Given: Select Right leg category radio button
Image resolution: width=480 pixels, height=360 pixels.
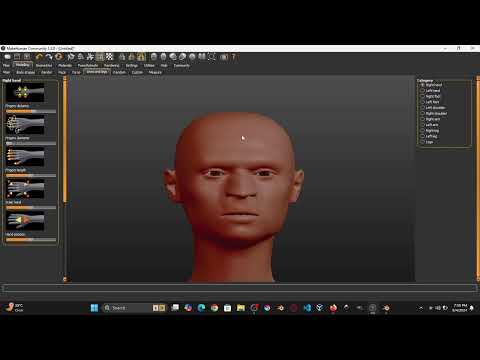Looking at the screenshot, I should coord(423,130).
